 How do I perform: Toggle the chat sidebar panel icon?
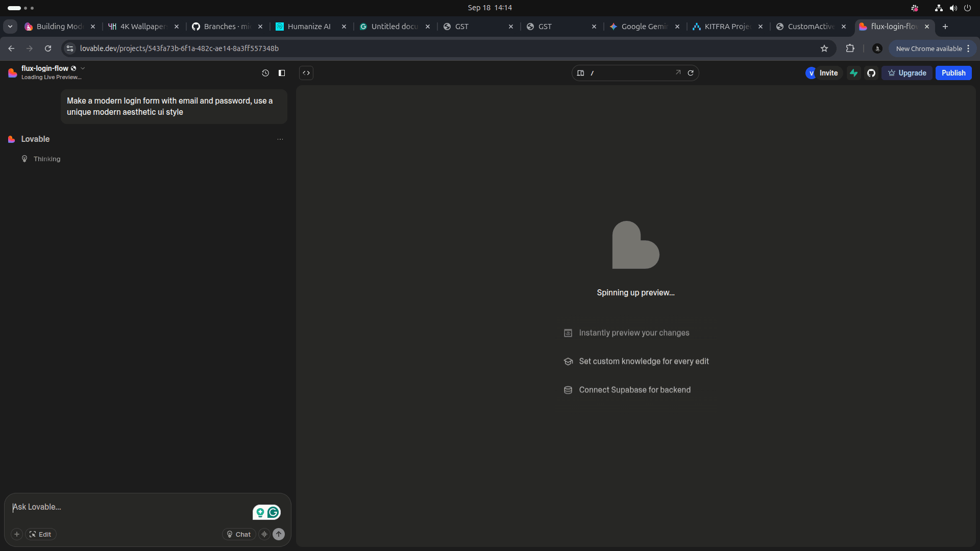(x=282, y=73)
